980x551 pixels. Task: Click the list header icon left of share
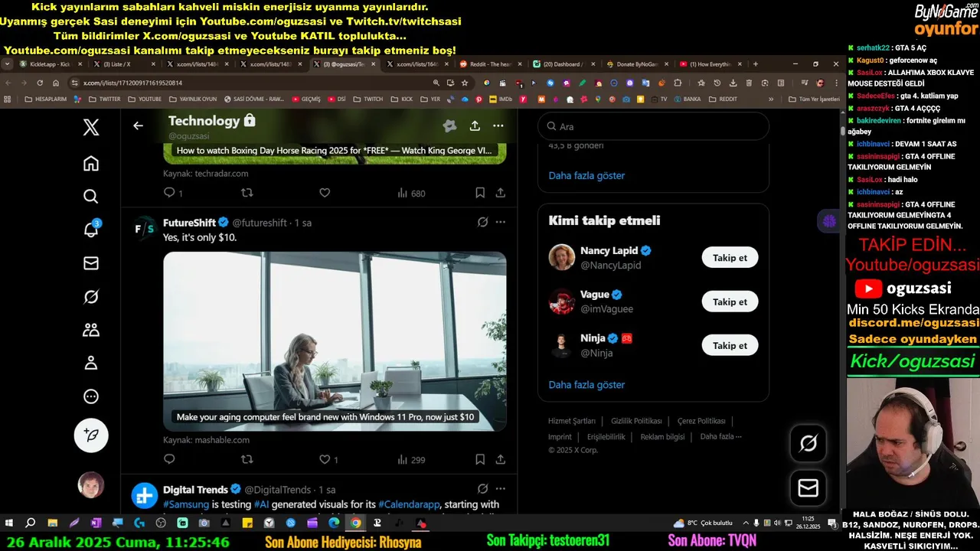click(449, 126)
